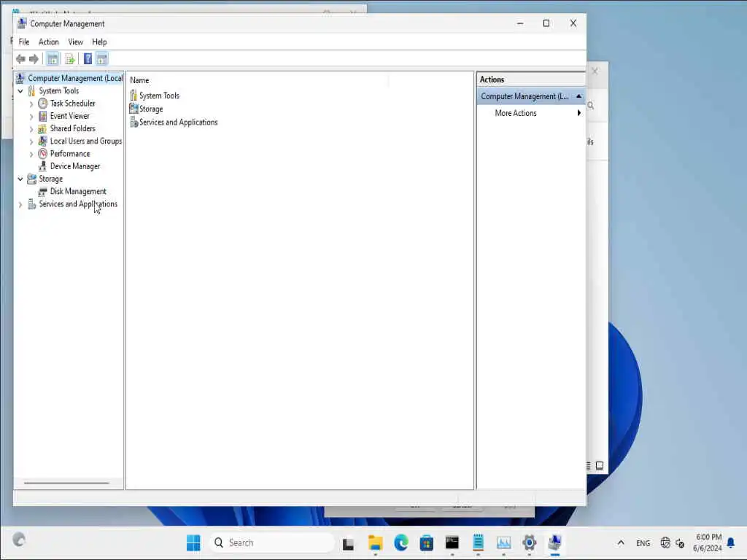Click Services and Applications text in center list

coord(178,122)
